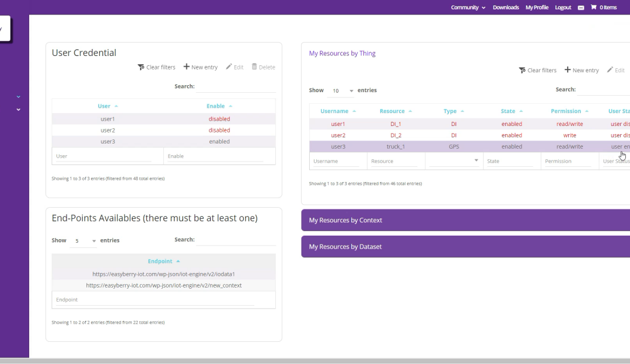Focus the My Resources by Thing search field
This screenshot has width=630, height=364.
pyautogui.click(x=604, y=90)
